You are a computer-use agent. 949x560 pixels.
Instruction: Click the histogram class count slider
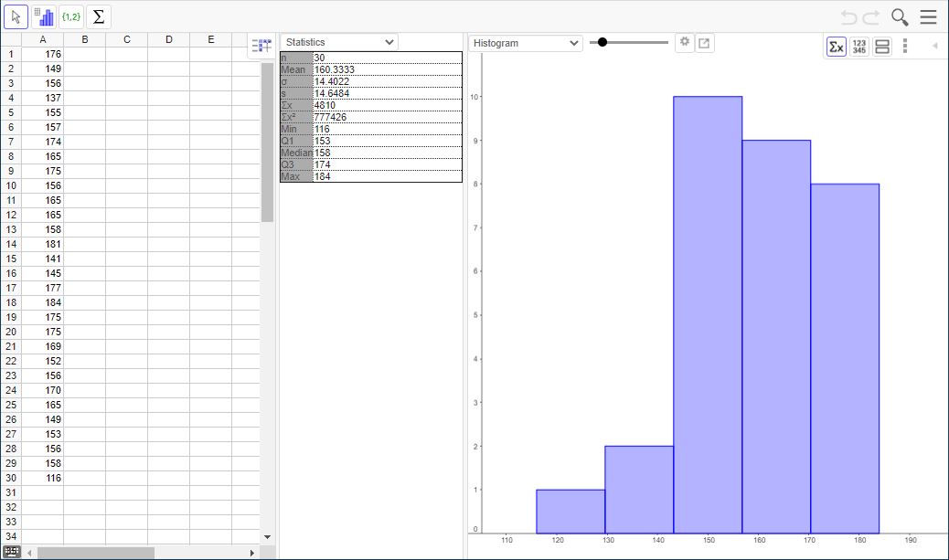[602, 42]
